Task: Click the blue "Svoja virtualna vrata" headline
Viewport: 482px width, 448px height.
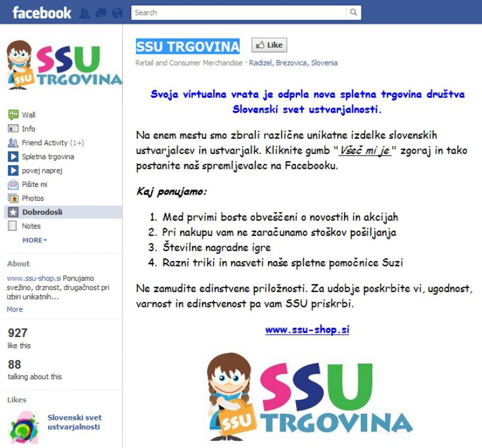Action: click(307, 101)
